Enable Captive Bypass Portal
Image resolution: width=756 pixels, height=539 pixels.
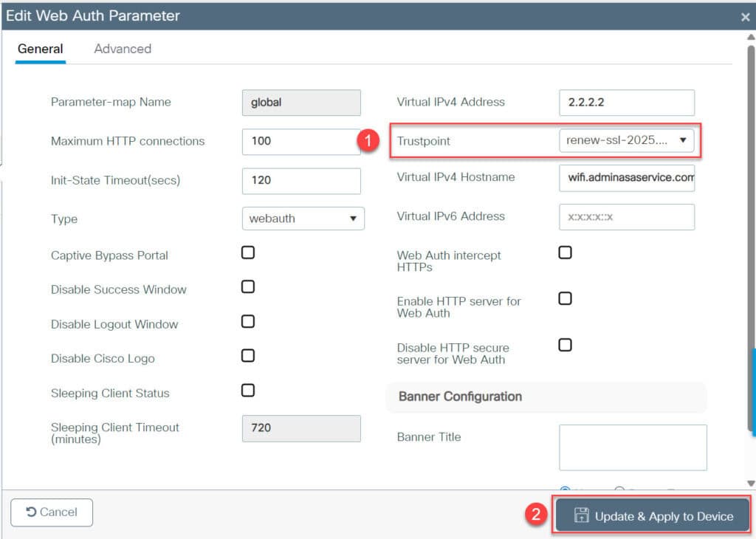pos(248,253)
